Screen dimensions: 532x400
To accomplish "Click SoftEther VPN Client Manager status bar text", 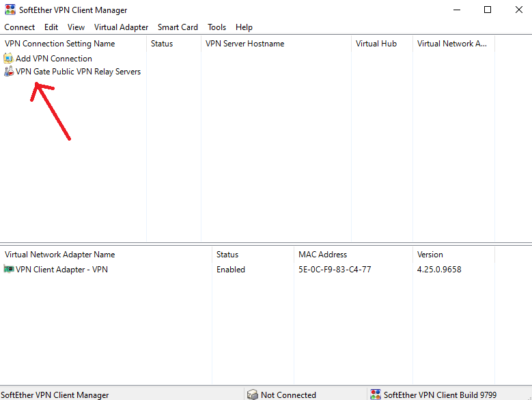I will tap(55, 395).
